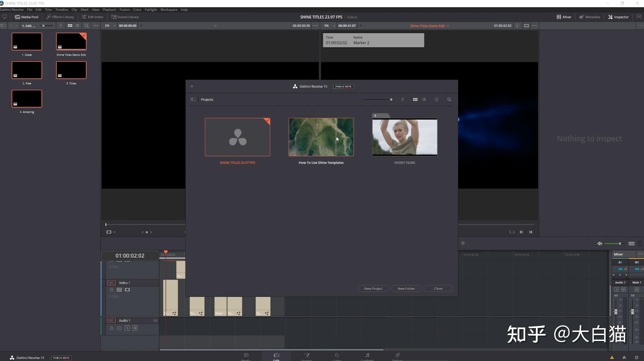The width and height of the screenshot is (644, 361).
Task: Toggle the Sound Library panel
Action: pyautogui.click(x=125, y=17)
